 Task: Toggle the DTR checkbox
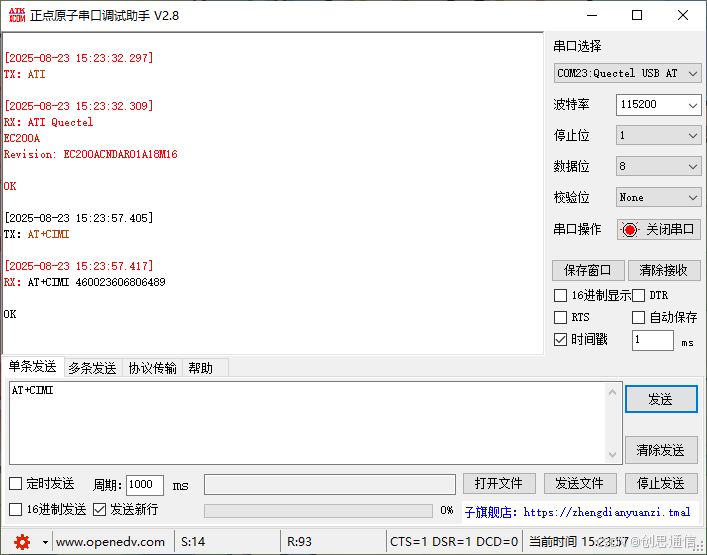click(638, 296)
